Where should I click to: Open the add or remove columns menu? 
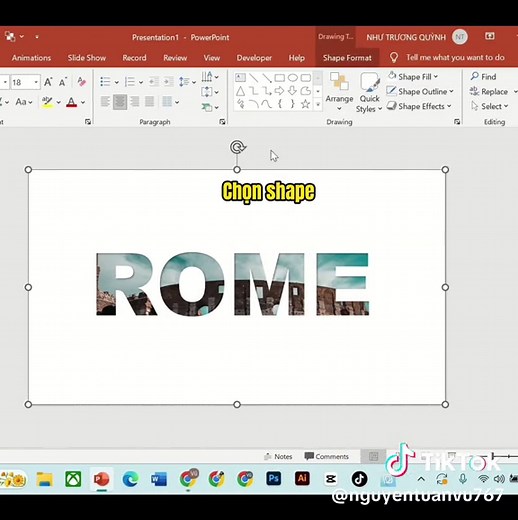[x=170, y=102]
